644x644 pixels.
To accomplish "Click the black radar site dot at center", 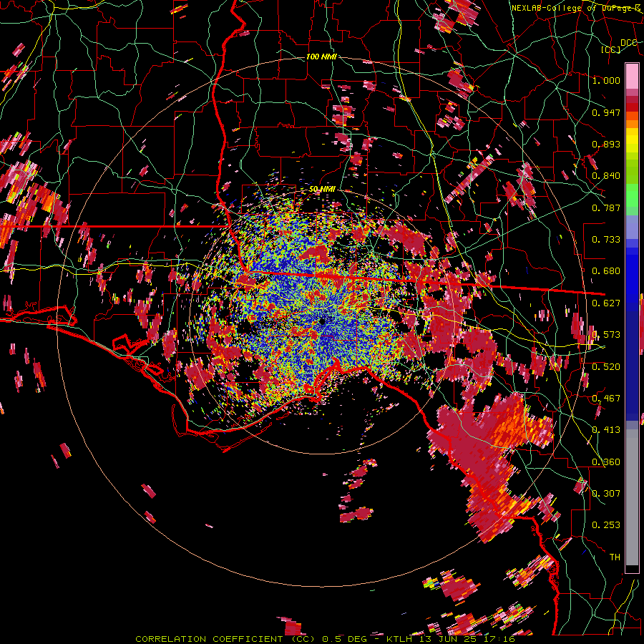I will point(322,321).
